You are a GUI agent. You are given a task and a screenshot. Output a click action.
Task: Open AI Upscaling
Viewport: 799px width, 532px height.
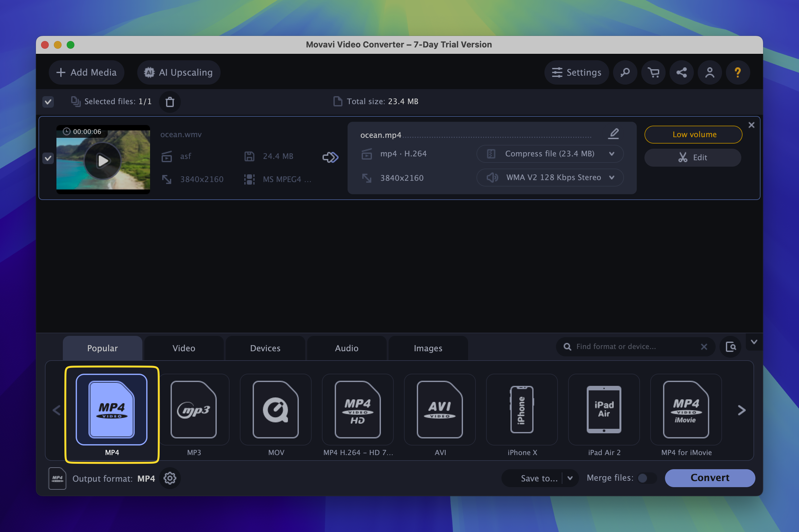[x=179, y=72]
